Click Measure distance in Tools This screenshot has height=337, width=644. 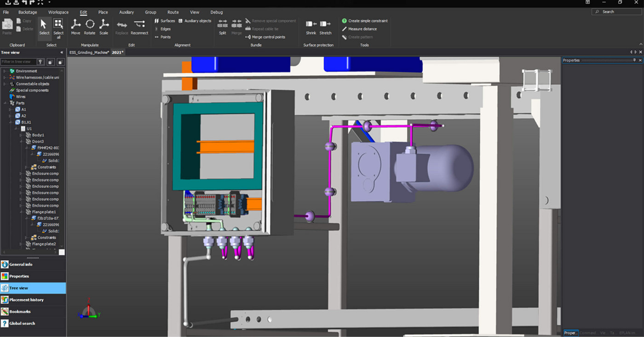[362, 29]
